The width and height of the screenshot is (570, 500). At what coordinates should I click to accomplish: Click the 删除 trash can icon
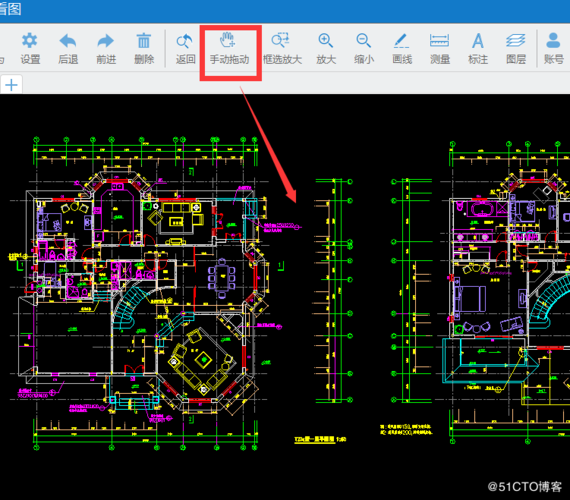(x=144, y=48)
